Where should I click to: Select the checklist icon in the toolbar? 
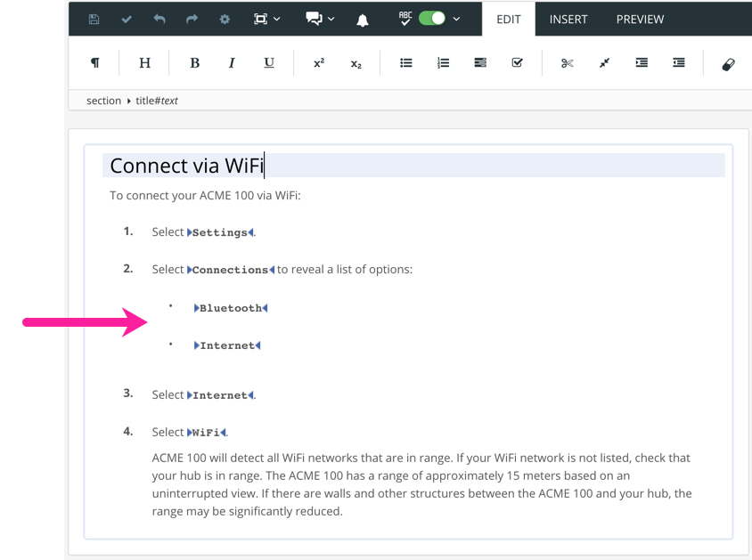tap(517, 62)
